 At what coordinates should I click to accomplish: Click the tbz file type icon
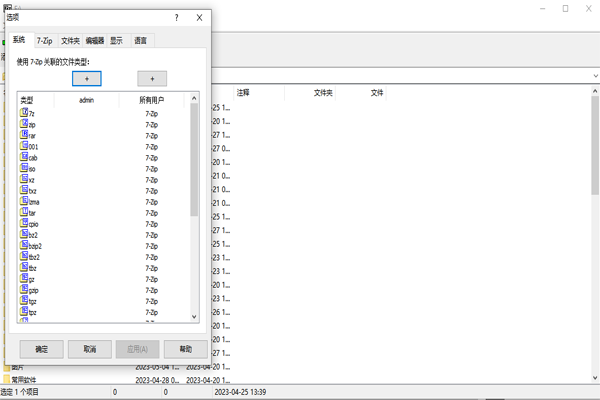[24, 267]
